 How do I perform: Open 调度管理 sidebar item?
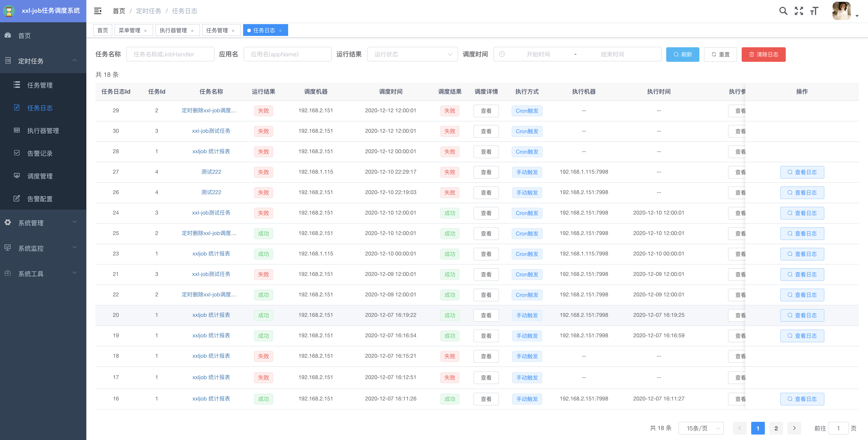(40, 176)
